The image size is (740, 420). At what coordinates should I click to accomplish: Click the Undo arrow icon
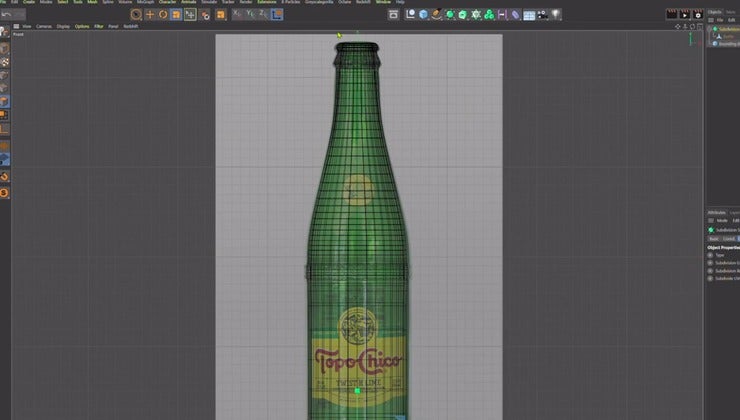[x=7, y=14]
